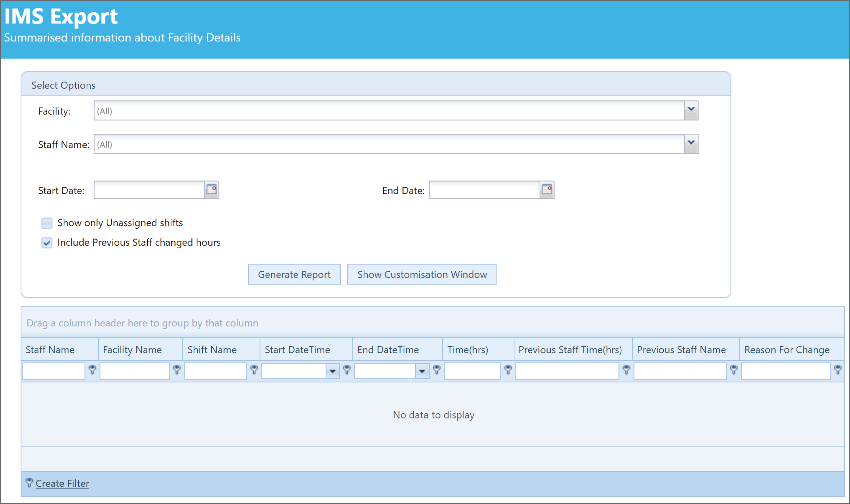This screenshot has height=504, width=850.
Task: Click filter funnel for Previous Staff Time(hrs)
Action: click(x=626, y=370)
